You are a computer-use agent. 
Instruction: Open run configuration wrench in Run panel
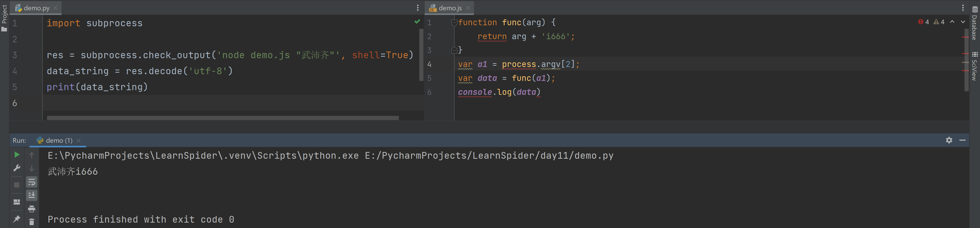click(17, 168)
